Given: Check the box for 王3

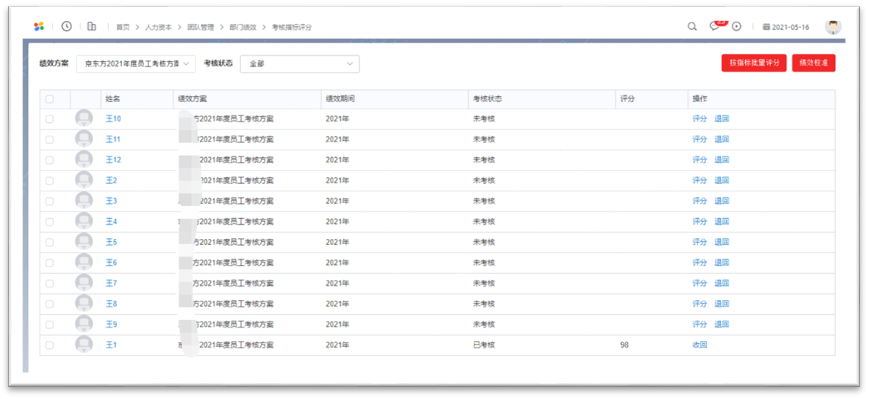Looking at the screenshot, I should pos(50,201).
